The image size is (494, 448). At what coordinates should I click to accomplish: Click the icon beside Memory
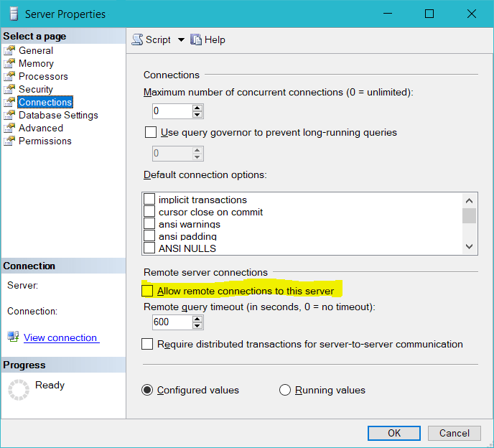coord(9,63)
